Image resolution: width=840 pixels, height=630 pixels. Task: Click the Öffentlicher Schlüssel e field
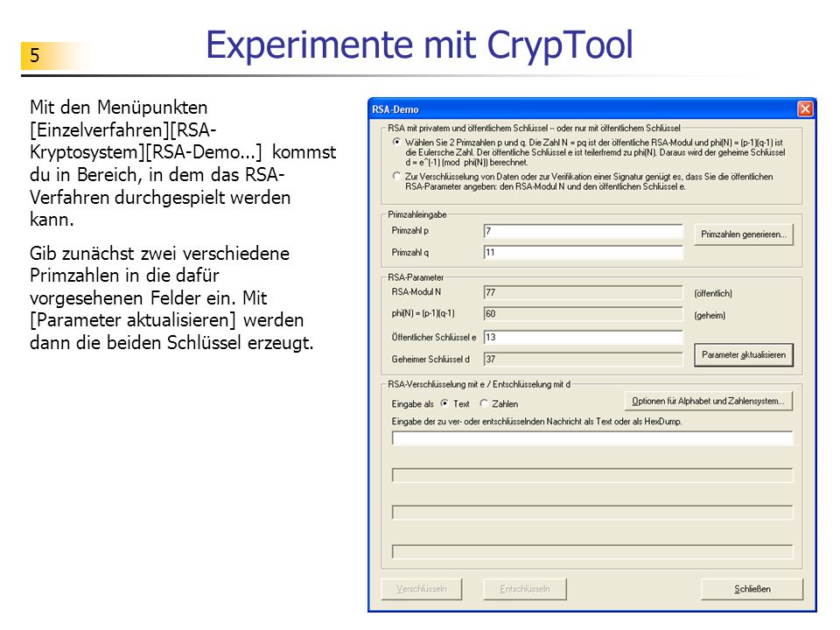click(584, 337)
